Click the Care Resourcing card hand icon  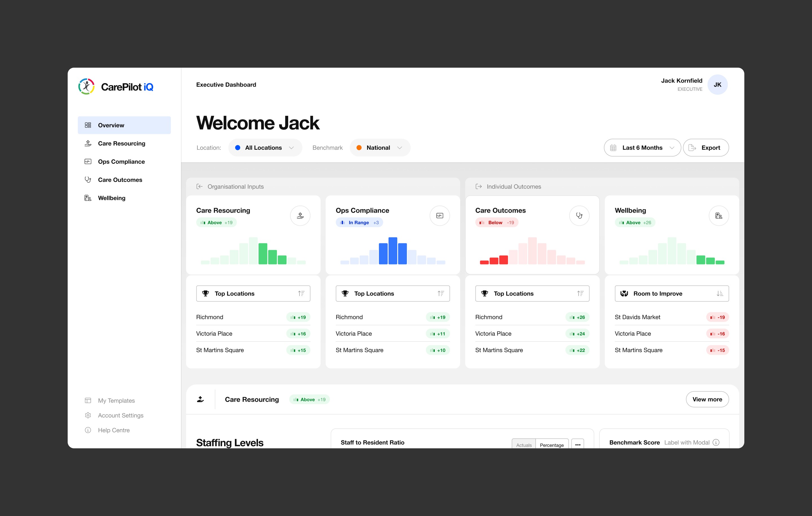coord(300,215)
